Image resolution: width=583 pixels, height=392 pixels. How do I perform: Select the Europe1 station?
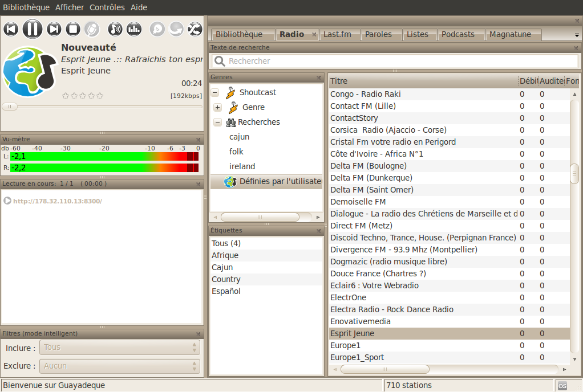[345, 345]
